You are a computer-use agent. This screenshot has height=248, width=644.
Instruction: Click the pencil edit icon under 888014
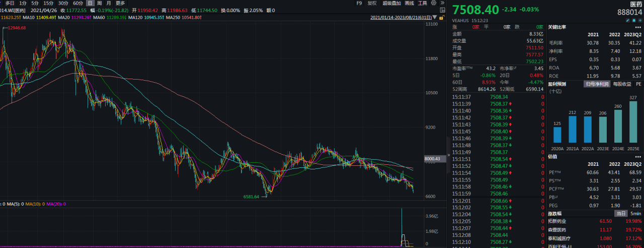pyautogui.click(x=627, y=19)
